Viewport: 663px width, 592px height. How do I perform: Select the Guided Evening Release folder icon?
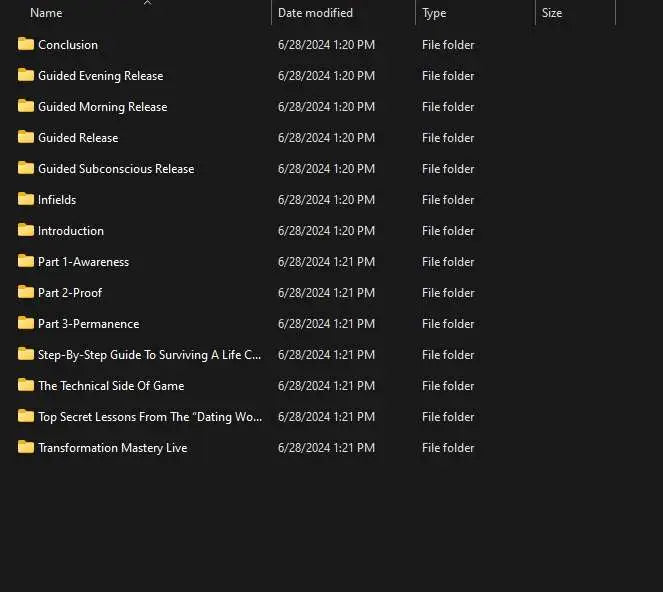[x=26, y=75]
